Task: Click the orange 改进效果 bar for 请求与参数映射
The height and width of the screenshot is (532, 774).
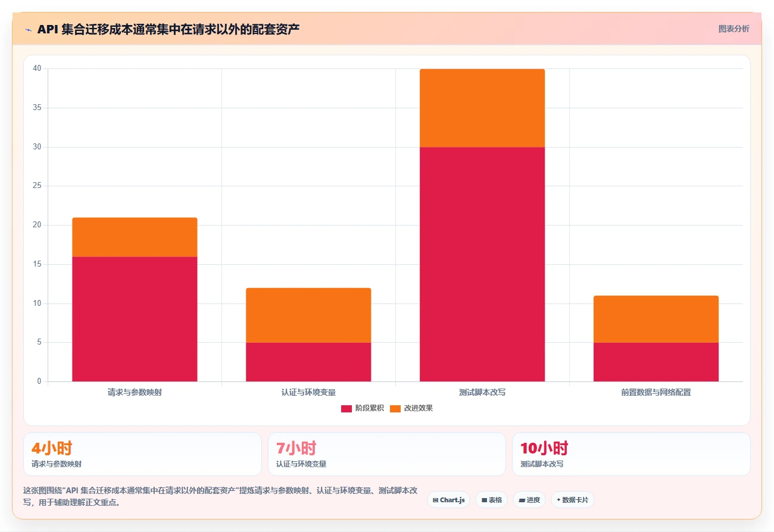Action: [x=135, y=237]
